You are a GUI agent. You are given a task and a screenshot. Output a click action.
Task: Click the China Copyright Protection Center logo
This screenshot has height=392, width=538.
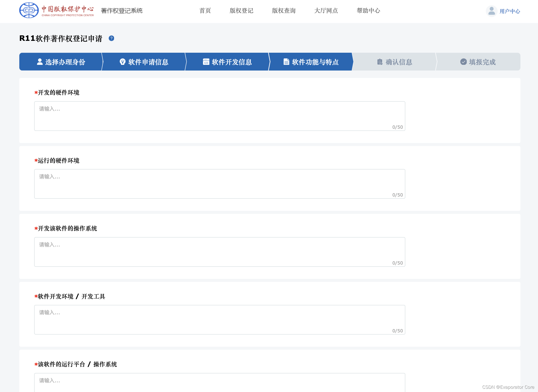(56, 10)
